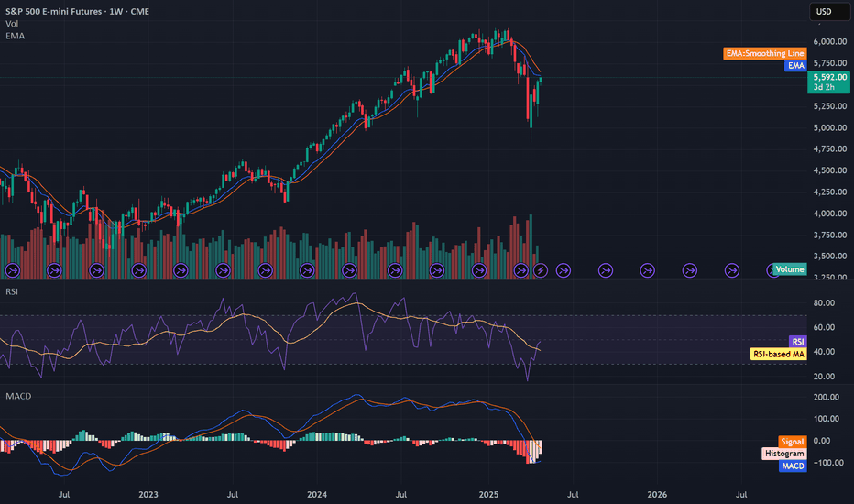This screenshot has width=854, height=504.
Task: Click the 2026 time axis label
Action: [x=657, y=495]
